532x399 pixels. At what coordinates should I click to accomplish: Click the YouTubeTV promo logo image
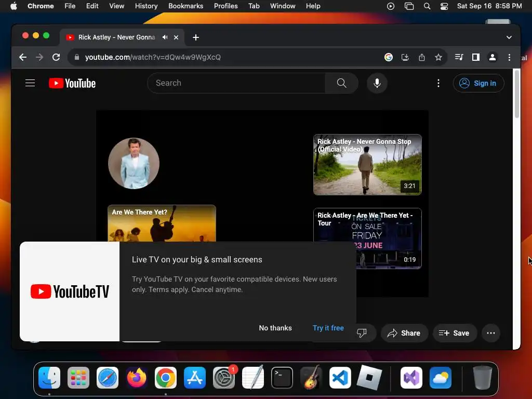point(70,291)
